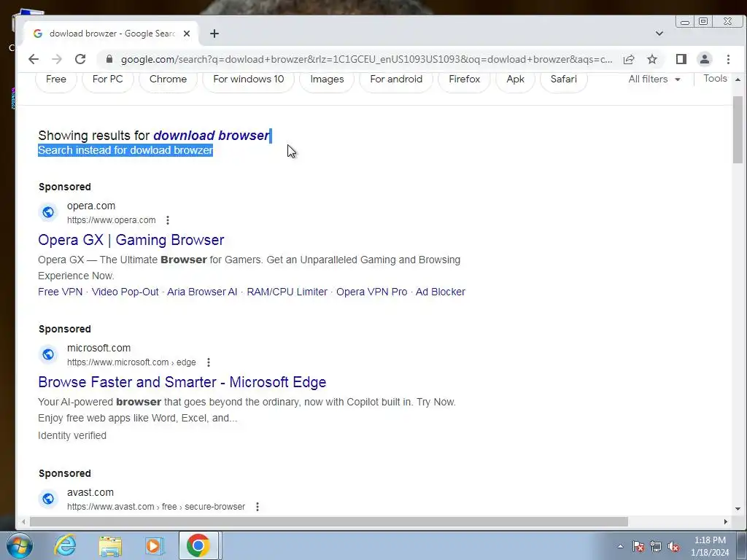Open the Tools button
The height and width of the screenshot is (560, 747).
click(x=715, y=79)
